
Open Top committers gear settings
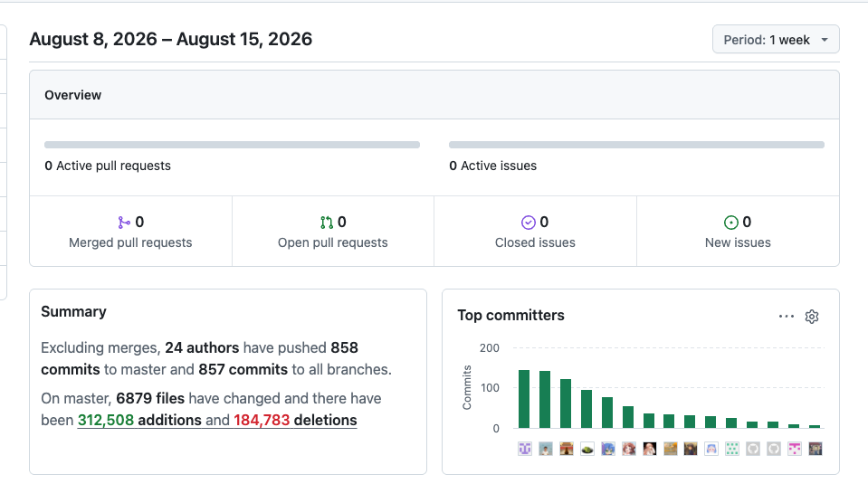[812, 317]
